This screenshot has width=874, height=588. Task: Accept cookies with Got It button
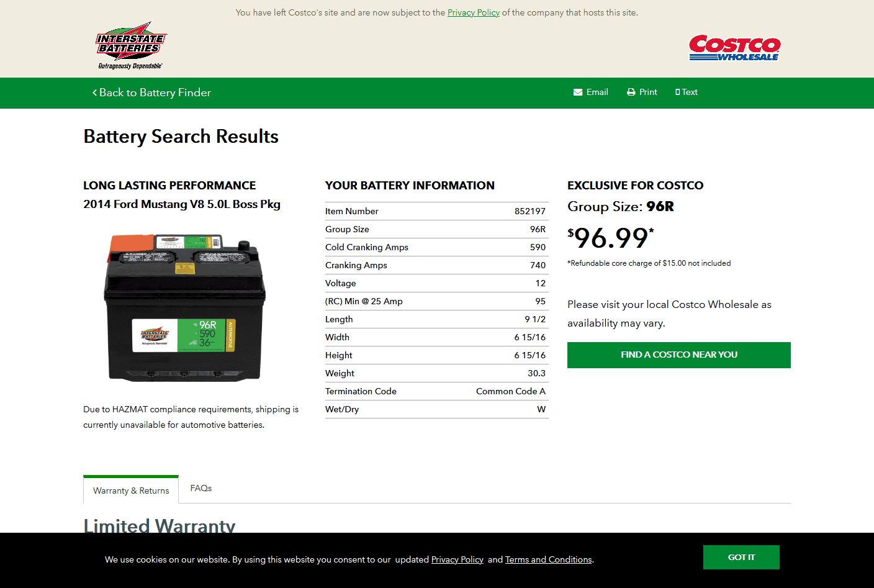coord(741,558)
